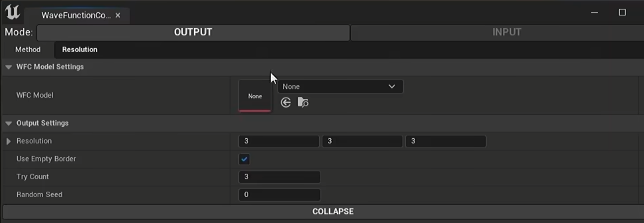Screen dimensions: 644x223
Task: Expand the Resolution property row
Action: pyautogui.click(x=8, y=141)
